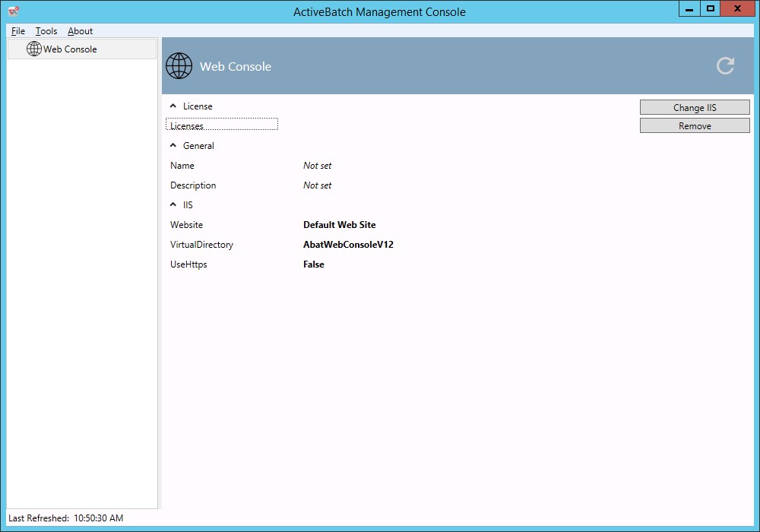Click the refresh icon in Web Console header
This screenshot has width=760, height=532.
pyautogui.click(x=725, y=66)
